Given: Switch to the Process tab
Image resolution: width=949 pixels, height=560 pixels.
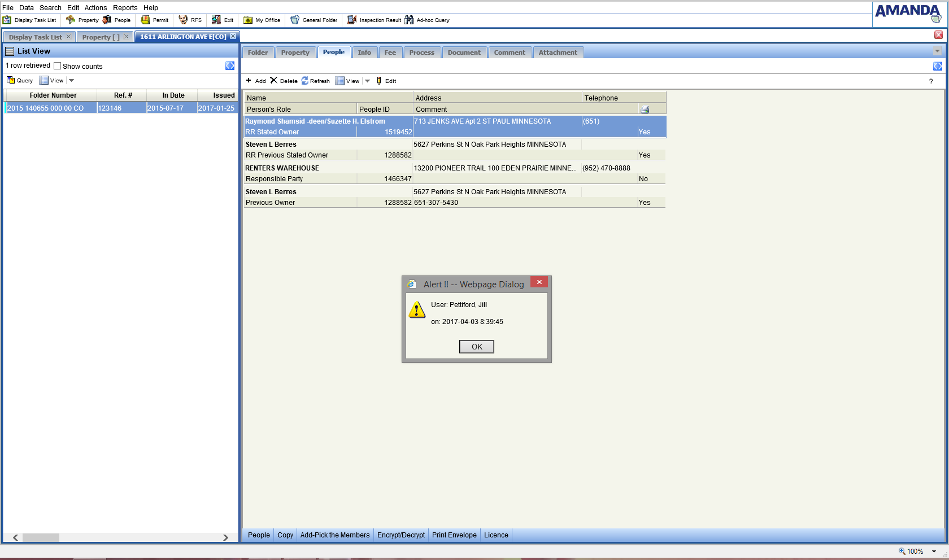Looking at the screenshot, I should (x=421, y=53).
